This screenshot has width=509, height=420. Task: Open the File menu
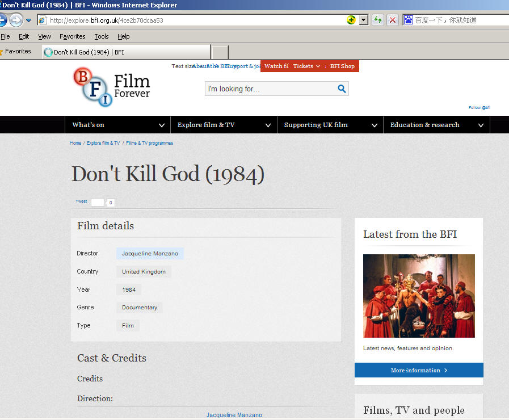tap(5, 36)
